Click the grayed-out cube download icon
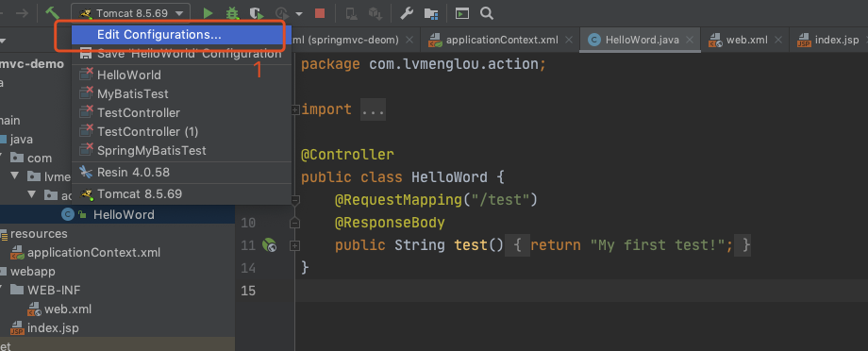The image size is (868, 351). (x=376, y=13)
